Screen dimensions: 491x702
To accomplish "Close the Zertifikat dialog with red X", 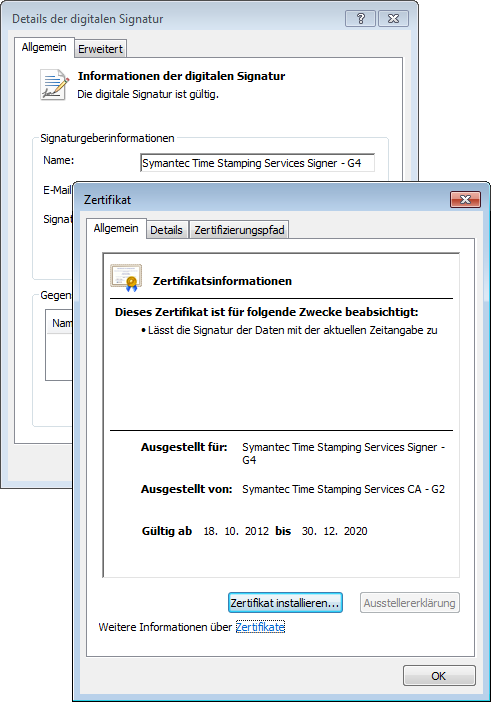I will coord(465,199).
